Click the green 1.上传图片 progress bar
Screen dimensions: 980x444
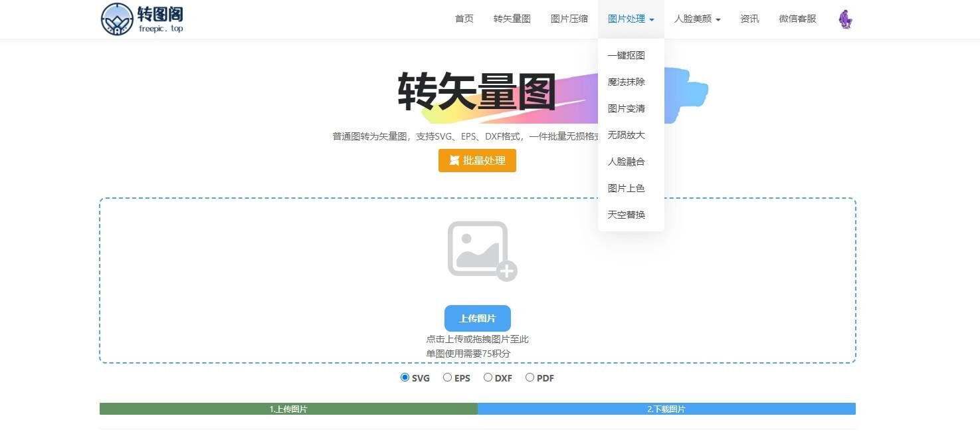click(287, 409)
